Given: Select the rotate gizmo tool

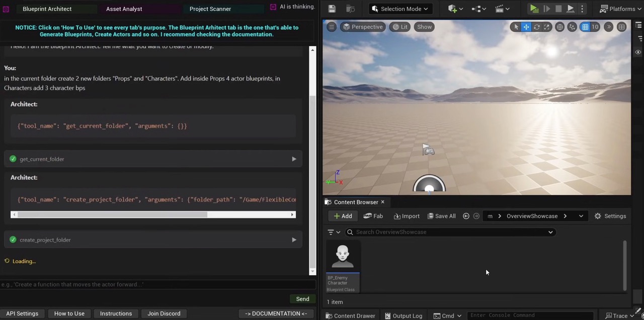Looking at the screenshot, I should tap(536, 27).
